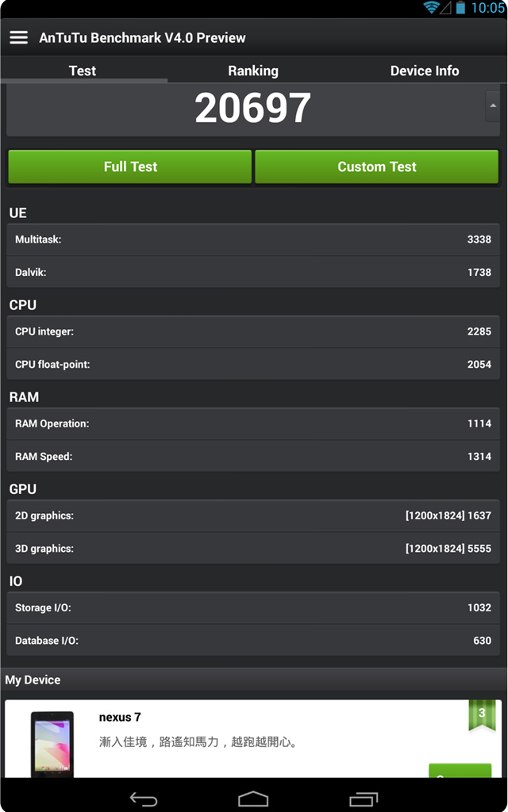
Task: Select the Test tab
Action: pyautogui.click(x=83, y=71)
